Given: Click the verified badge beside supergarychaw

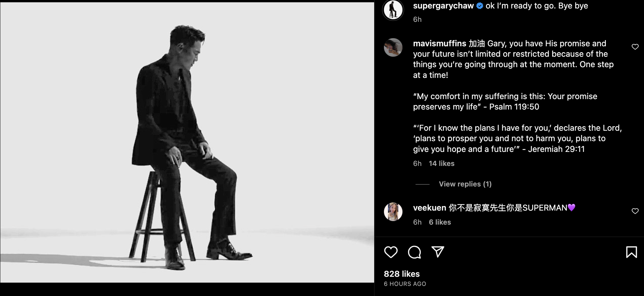Looking at the screenshot, I should 480,6.
